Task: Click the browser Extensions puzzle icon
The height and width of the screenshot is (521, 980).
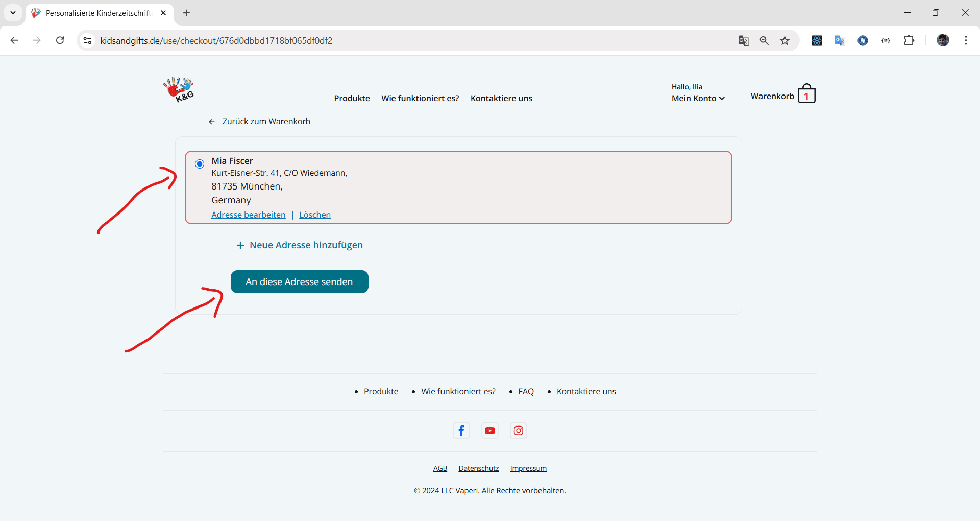Action: tap(909, 41)
